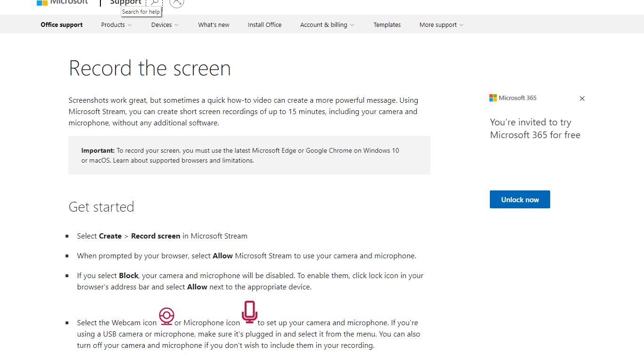The height and width of the screenshot is (362, 644).
Task: Click the bold 'Create' text
Action: coord(110,236)
